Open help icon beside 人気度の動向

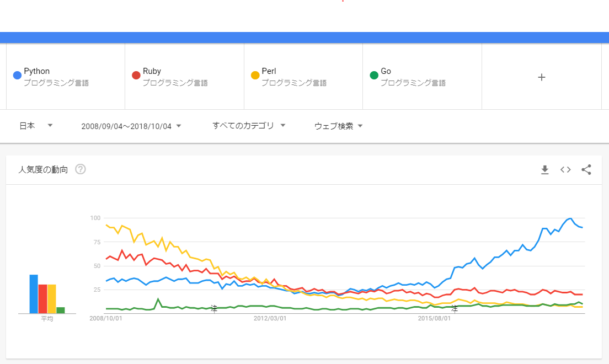[81, 169]
